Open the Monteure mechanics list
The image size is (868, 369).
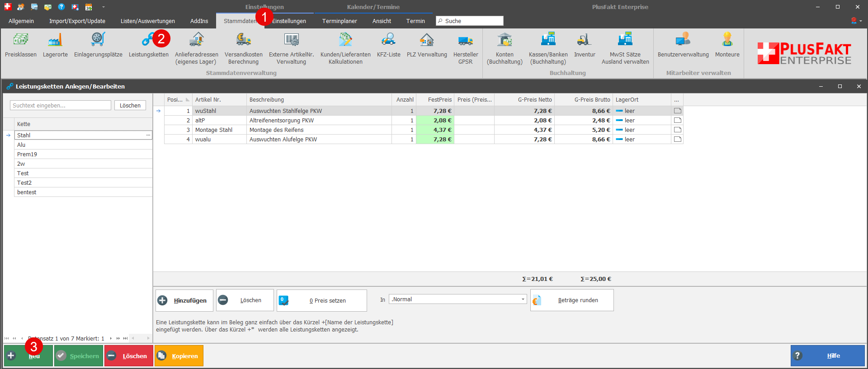[x=727, y=45]
